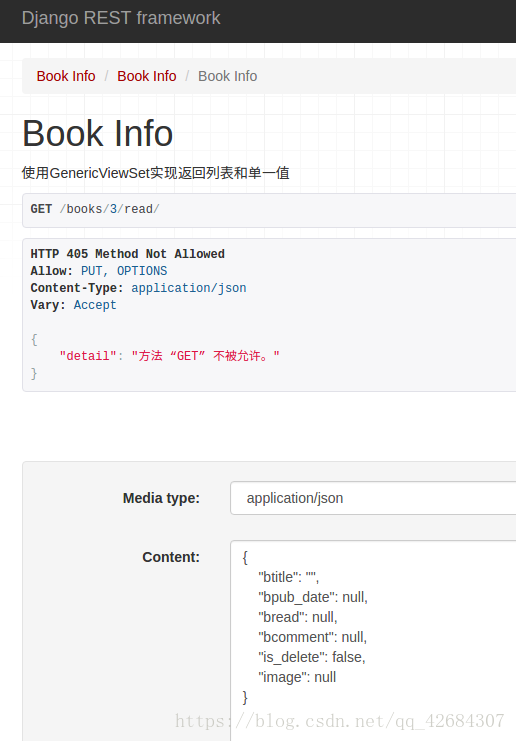
Task: Place cursor on the "is_delete": false line
Action: (x=312, y=657)
